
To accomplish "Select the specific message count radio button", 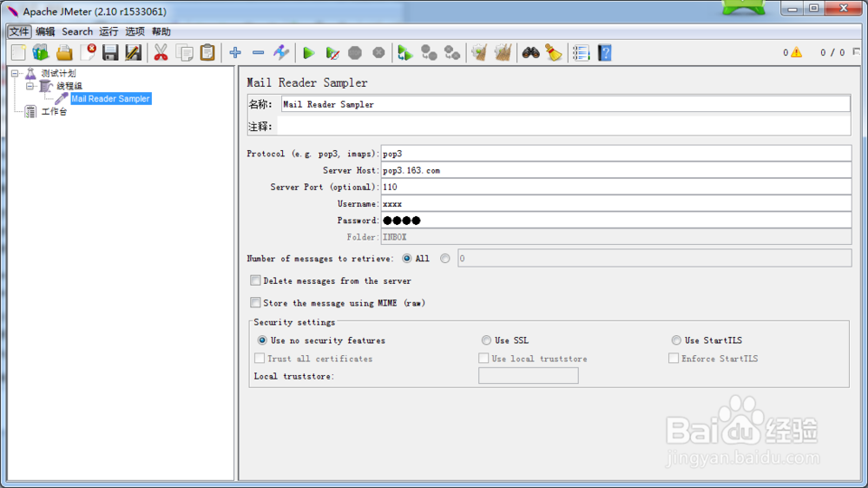I will [445, 258].
